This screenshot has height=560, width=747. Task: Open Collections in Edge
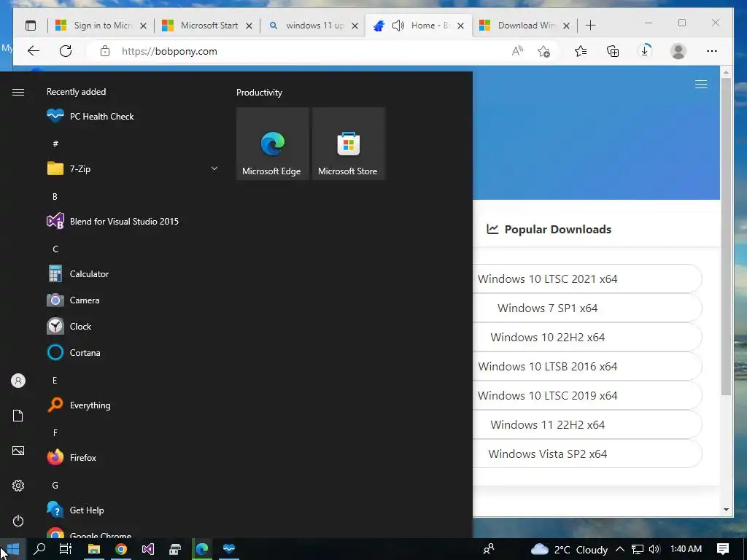coord(613,51)
